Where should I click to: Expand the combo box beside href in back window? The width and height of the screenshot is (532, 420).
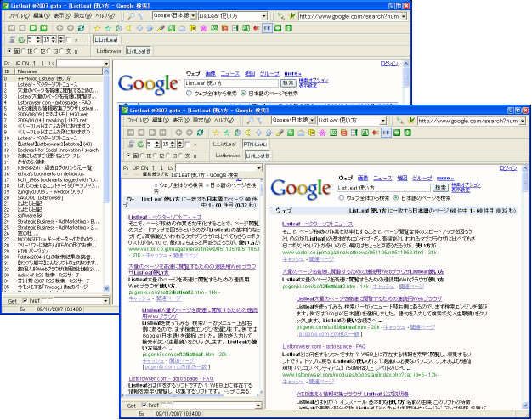tap(105, 301)
